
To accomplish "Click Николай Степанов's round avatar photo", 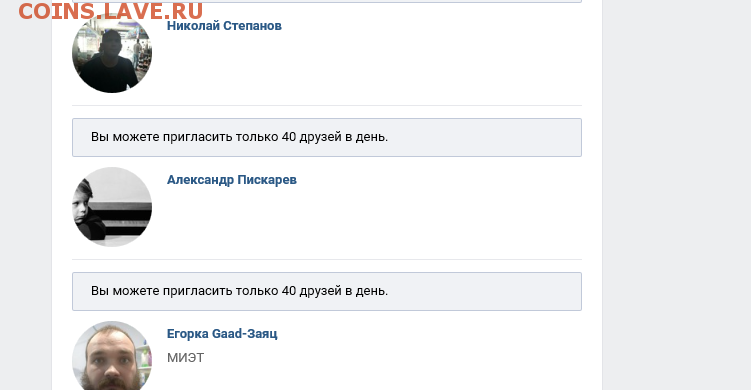I will pos(112,53).
